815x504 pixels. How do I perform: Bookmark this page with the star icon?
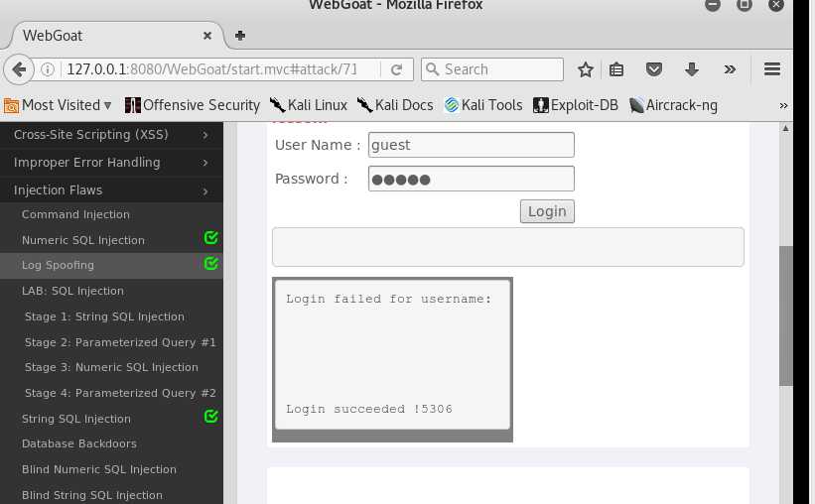coord(586,69)
